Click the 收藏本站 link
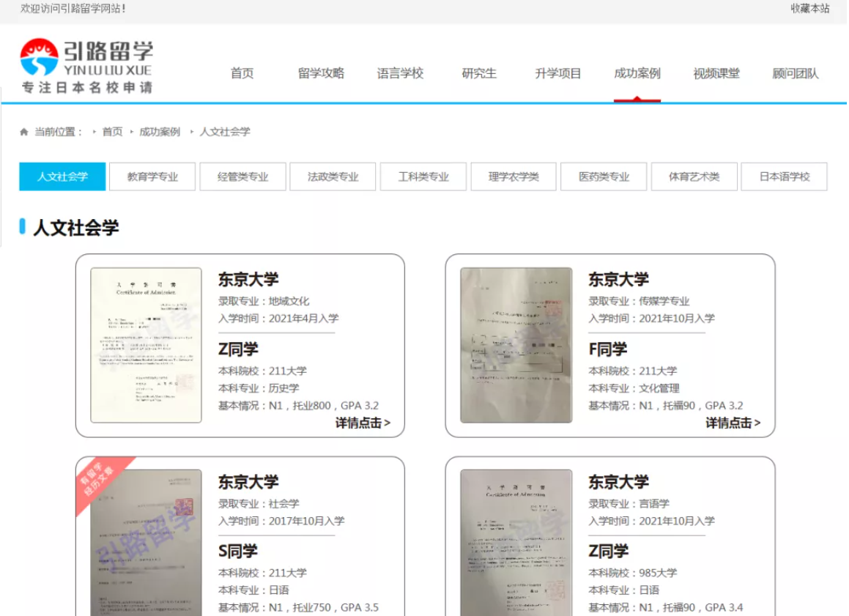849x616 pixels. [810, 8]
